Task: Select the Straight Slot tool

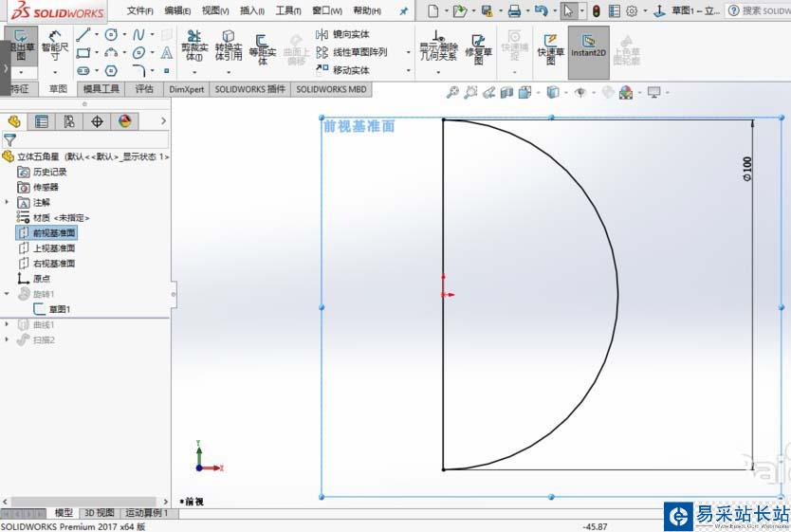Action: [x=83, y=70]
